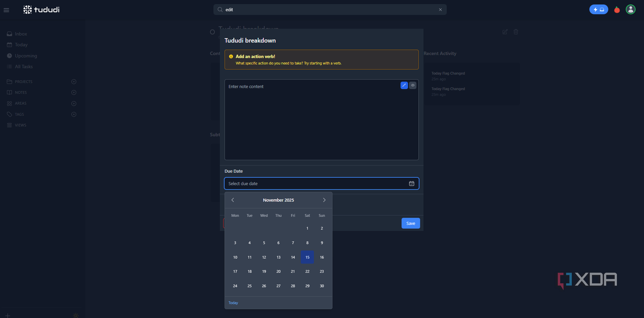Save the task changes

[x=411, y=223]
